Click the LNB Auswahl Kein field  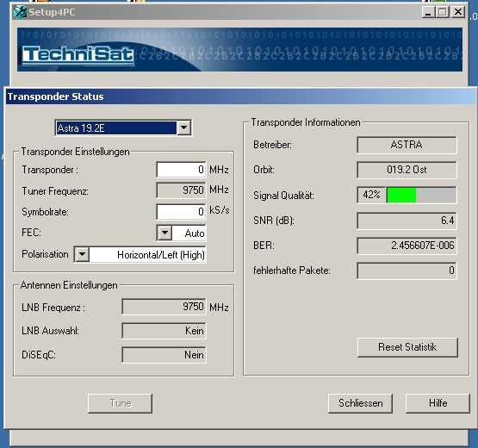point(164,331)
